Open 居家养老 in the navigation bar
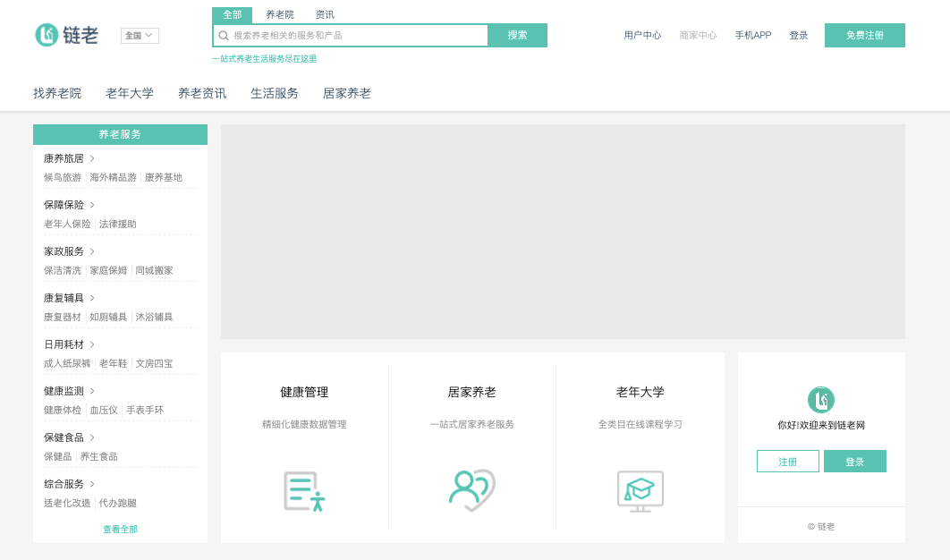Screen dimensions: 950x560 point(346,92)
